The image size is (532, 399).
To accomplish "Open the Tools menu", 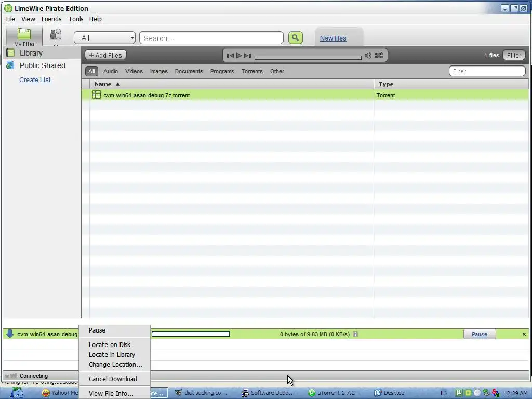I will [x=76, y=19].
